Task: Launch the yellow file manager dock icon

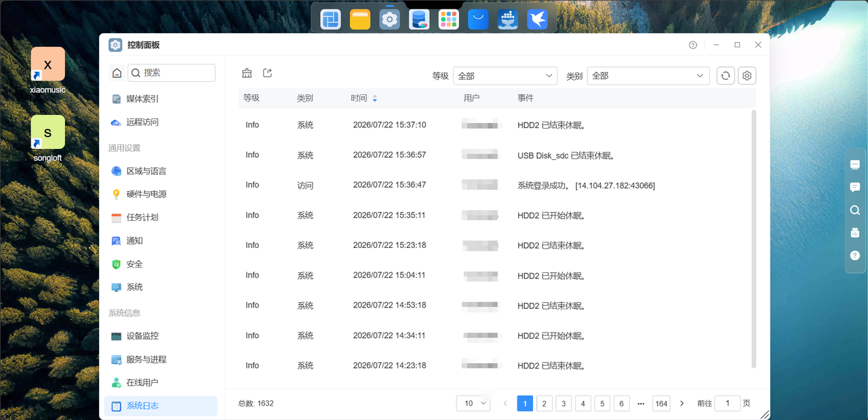Action: [360, 20]
